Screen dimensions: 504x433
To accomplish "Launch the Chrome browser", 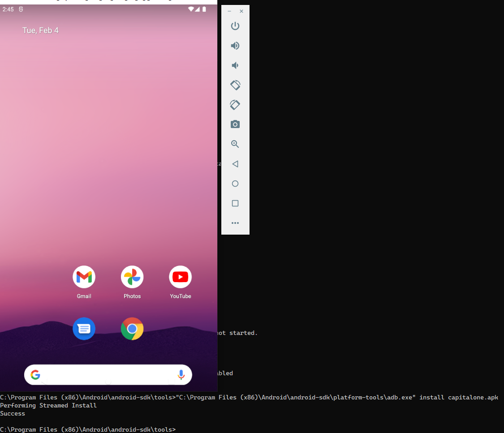I will tap(132, 329).
